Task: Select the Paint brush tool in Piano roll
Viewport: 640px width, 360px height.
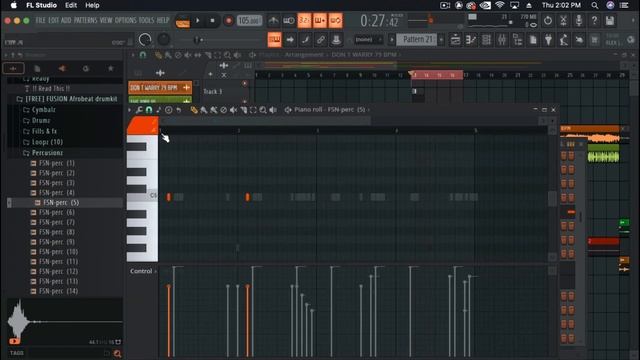Action: 204,110
